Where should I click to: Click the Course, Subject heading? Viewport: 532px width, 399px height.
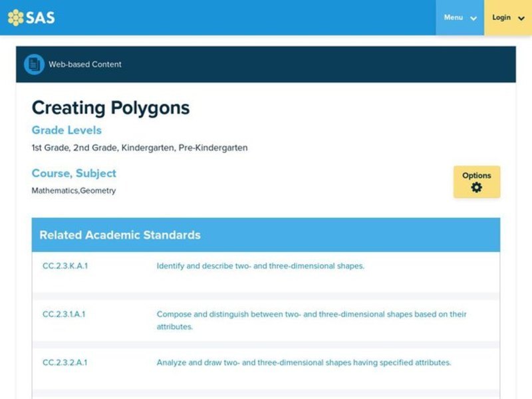click(73, 173)
